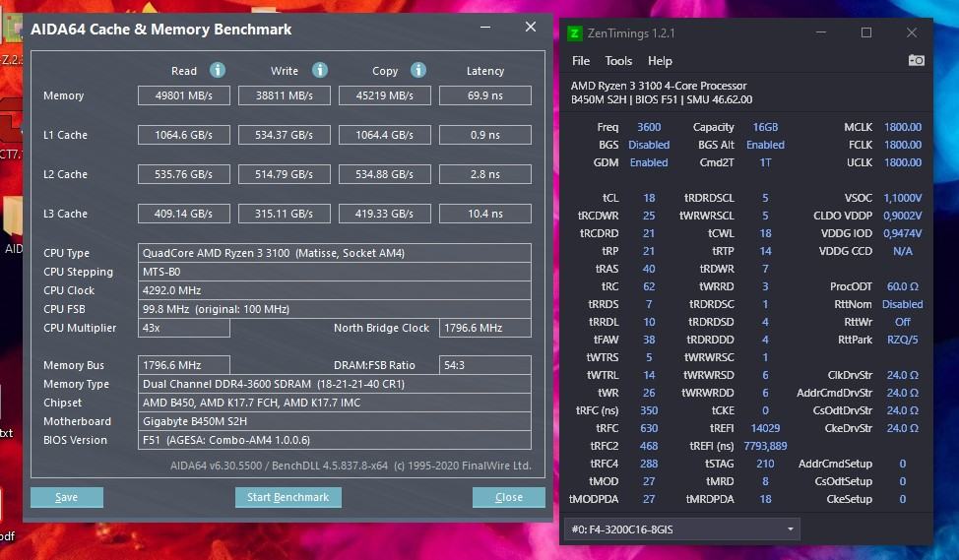959x560 pixels.
Task: Click L2 Cache Read value 535.76 GB/s
Action: pos(183,174)
